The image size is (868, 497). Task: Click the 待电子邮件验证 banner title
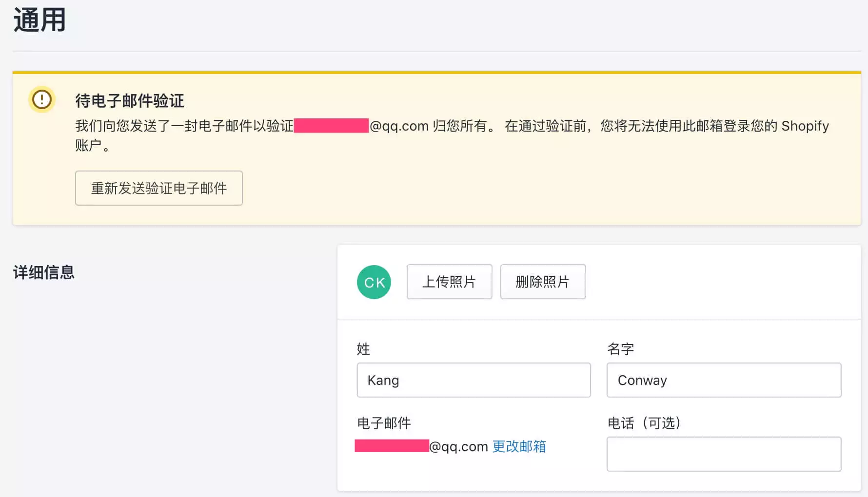130,101
